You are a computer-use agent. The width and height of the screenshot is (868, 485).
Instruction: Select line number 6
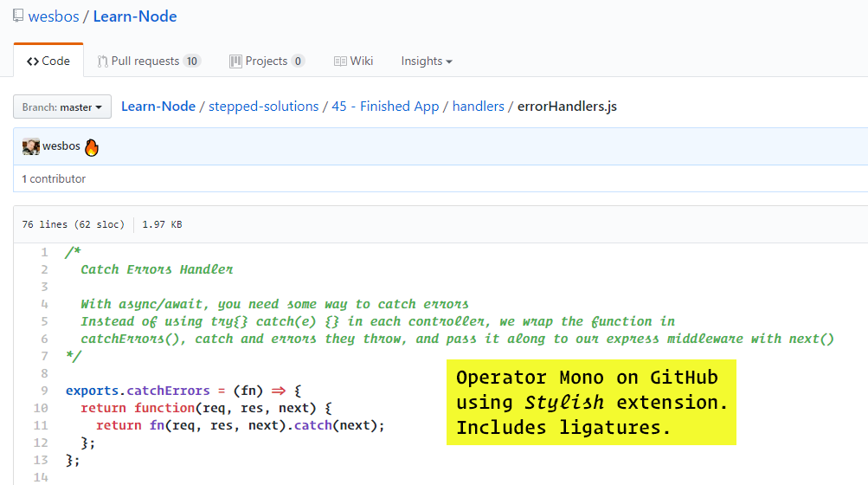click(44, 339)
